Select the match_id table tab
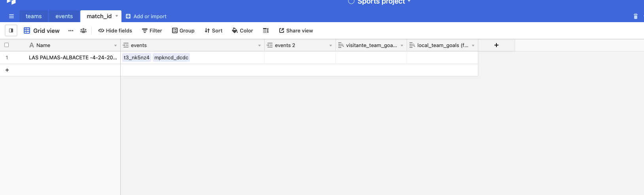 [x=99, y=16]
